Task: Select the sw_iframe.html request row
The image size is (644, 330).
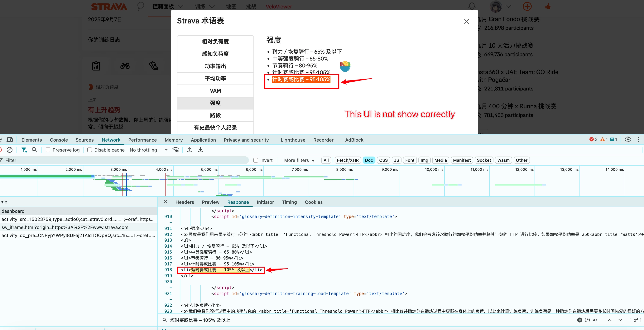Action: pyautogui.click(x=79, y=227)
